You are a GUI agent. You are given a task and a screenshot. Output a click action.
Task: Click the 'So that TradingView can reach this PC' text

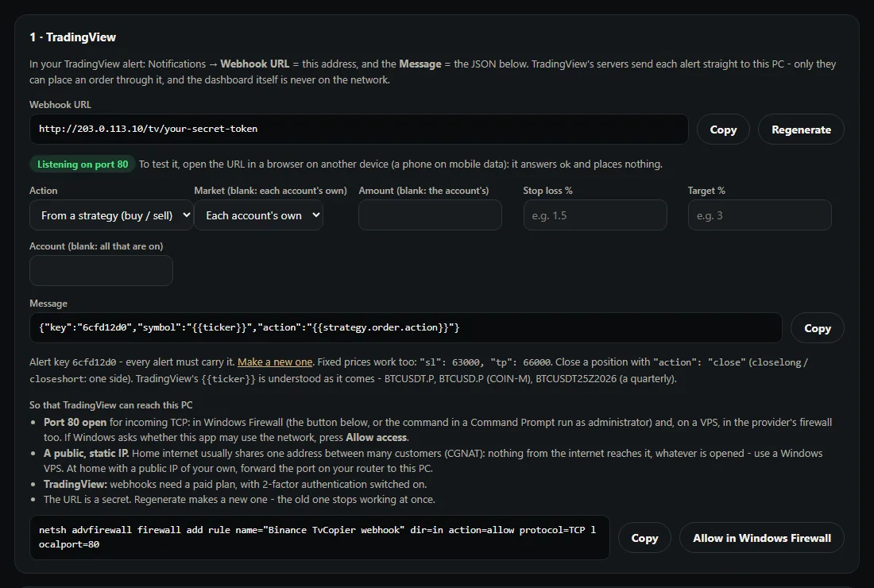point(111,405)
